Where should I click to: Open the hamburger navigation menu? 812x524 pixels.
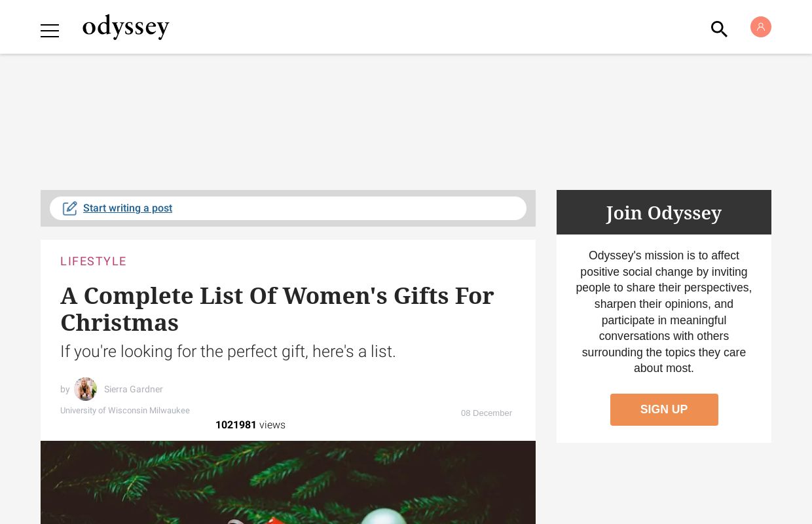(50, 31)
